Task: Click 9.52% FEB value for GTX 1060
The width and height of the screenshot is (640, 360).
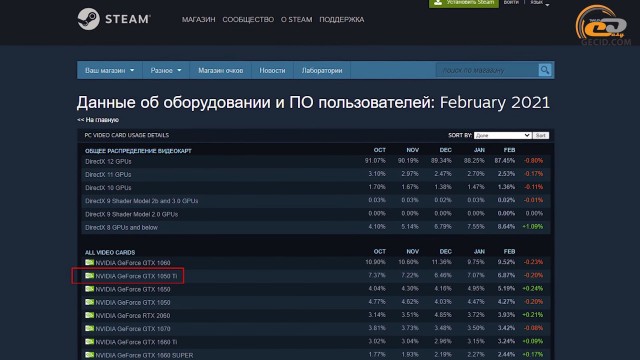Action: click(x=506, y=262)
